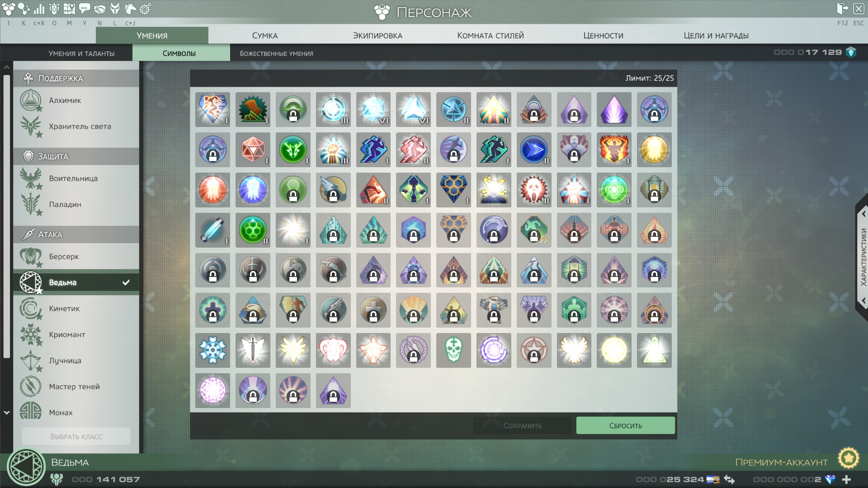Select the glowing golden orb symbol
868x488 pixels.
[x=654, y=150]
